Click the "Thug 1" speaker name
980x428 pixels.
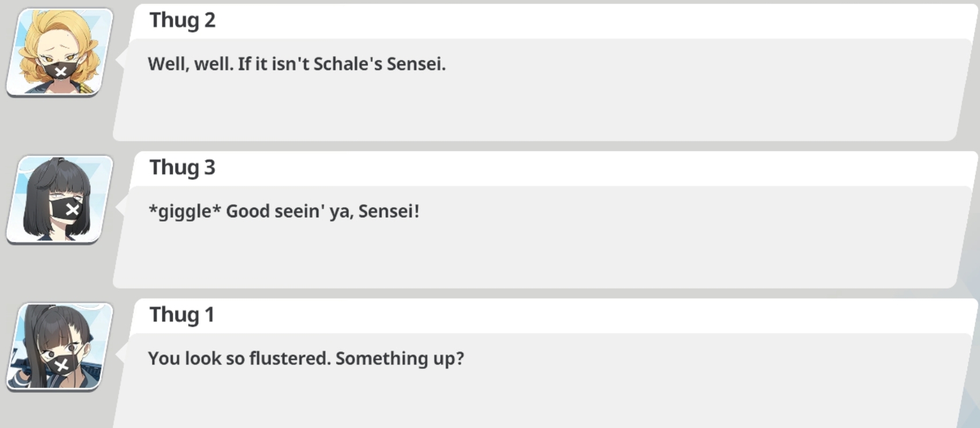point(181,315)
